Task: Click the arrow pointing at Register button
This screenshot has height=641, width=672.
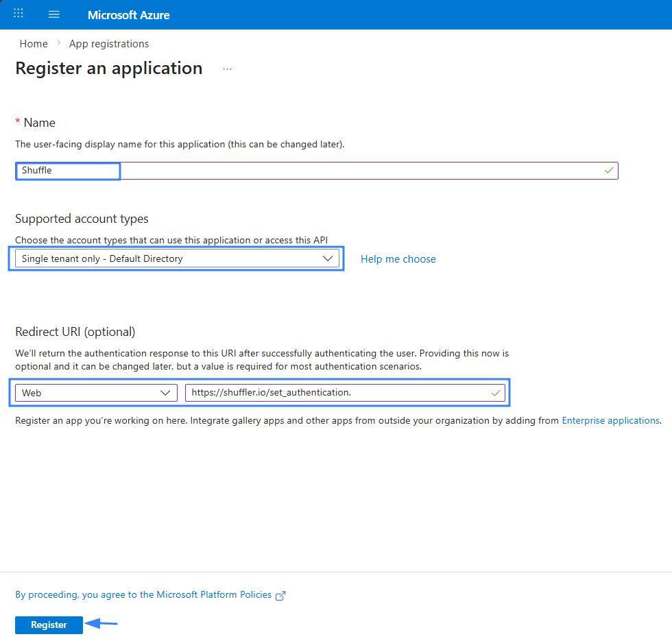Action: pos(103,624)
